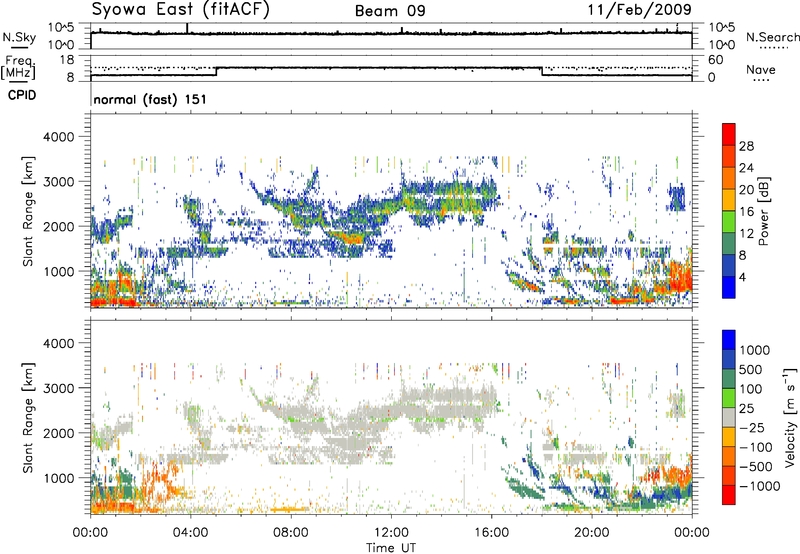Click the '12:00' time tick label

[391, 533]
